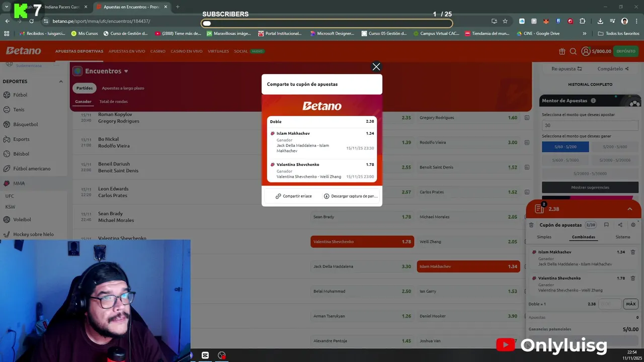Click Mostrar sugerencias button
The height and width of the screenshot is (362, 644).
[590, 187]
